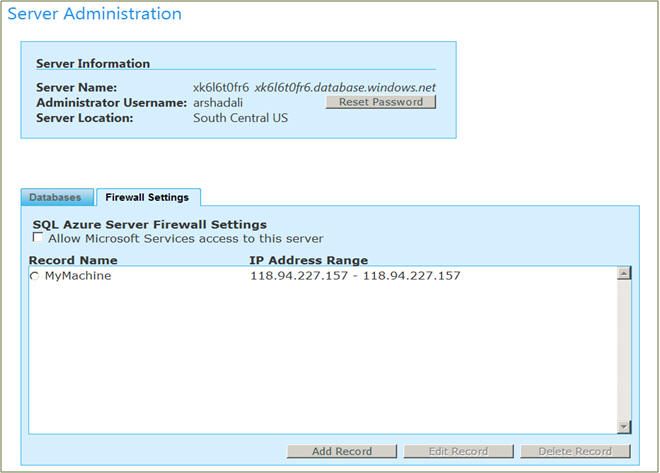Click the arshadali administrator username
660x473 pixels.
point(218,103)
